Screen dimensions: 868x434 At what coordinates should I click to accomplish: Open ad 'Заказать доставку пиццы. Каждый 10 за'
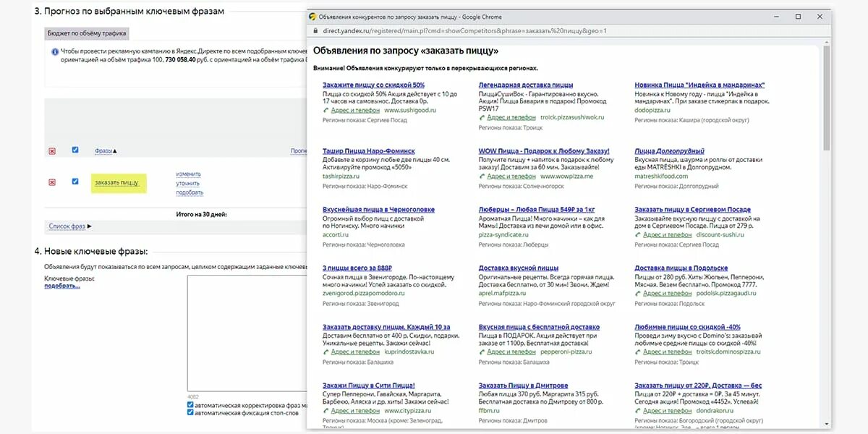[x=386, y=327]
